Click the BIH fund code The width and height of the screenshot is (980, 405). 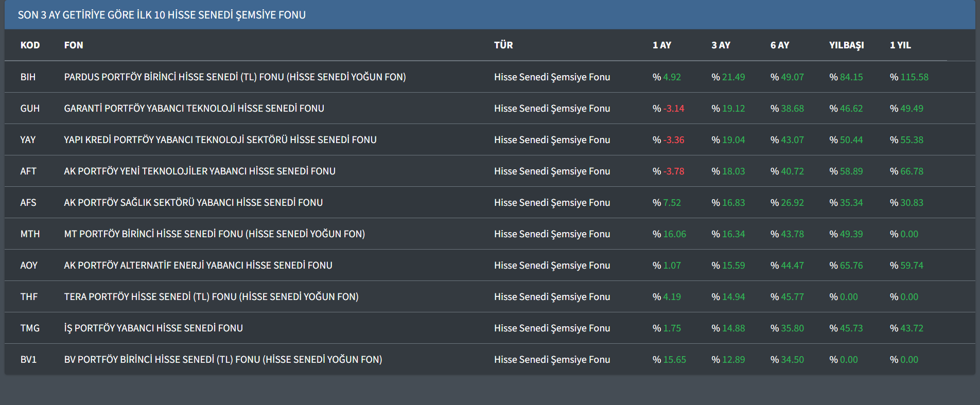pos(28,77)
